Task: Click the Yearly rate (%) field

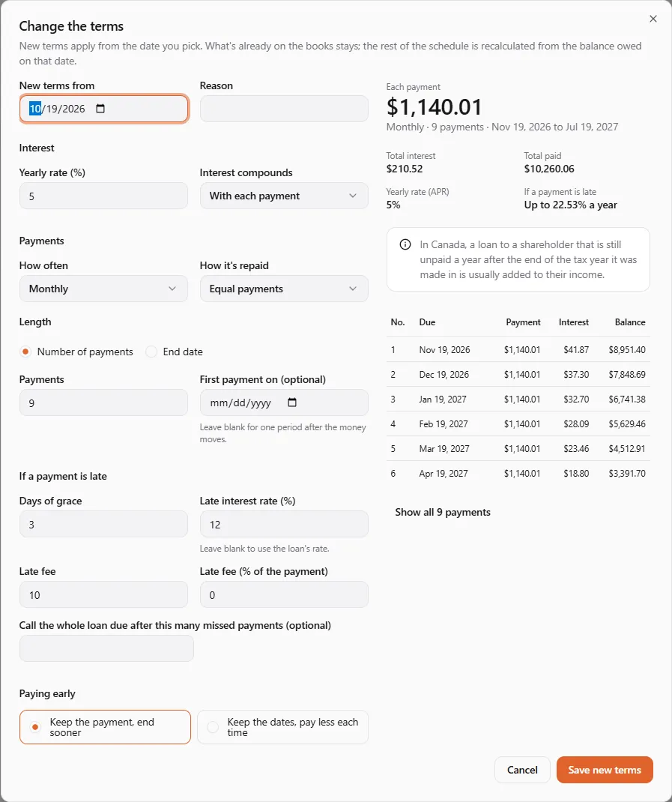Action: [x=103, y=196]
